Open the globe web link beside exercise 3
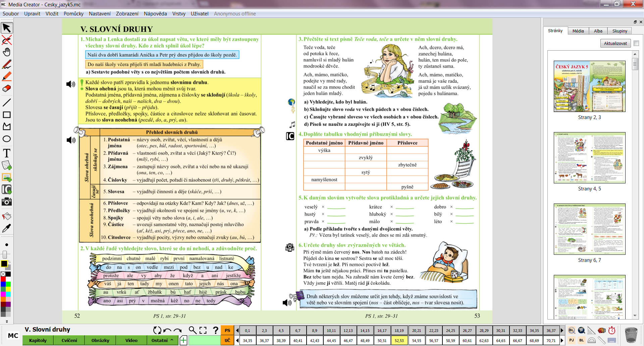 [x=291, y=102]
